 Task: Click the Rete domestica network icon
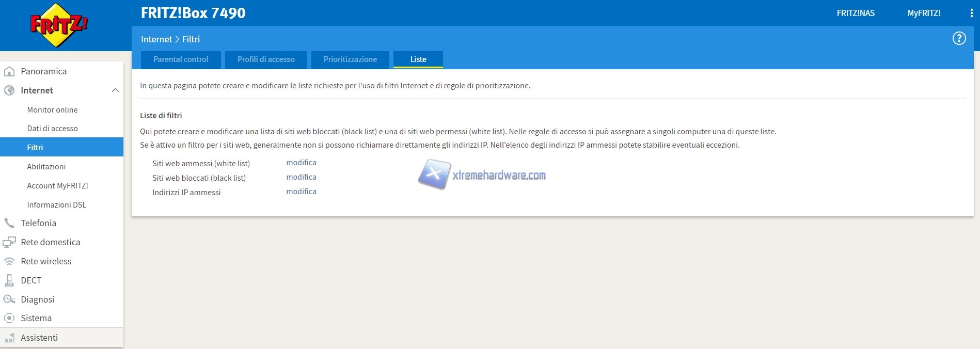[x=9, y=242]
